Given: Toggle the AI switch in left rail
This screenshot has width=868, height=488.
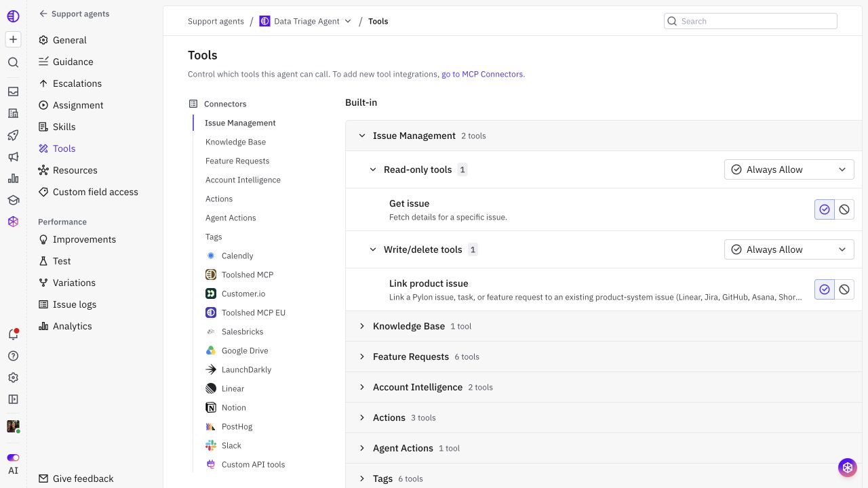Looking at the screenshot, I should tap(13, 457).
